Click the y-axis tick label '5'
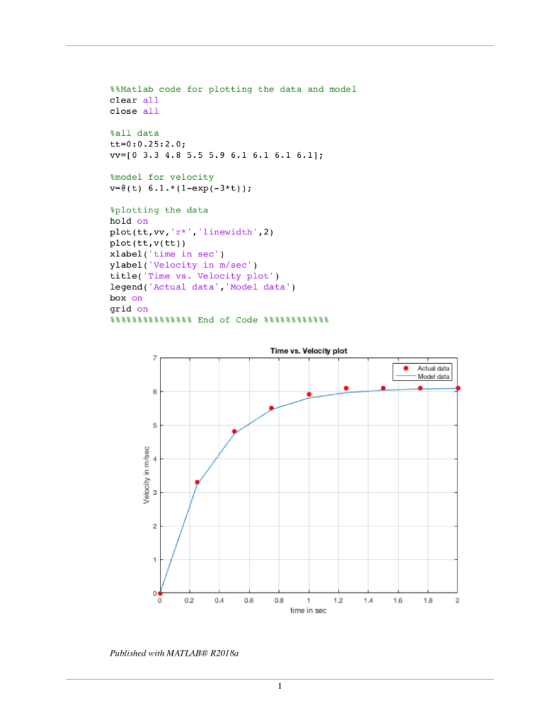The image size is (560, 725). [155, 425]
